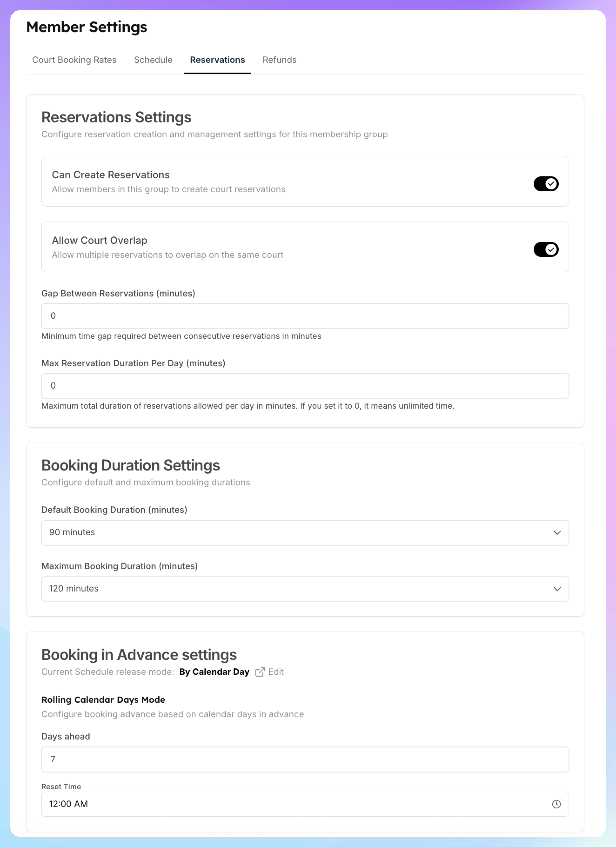Disable the Can Create Reservations switch

tap(546, 184)
